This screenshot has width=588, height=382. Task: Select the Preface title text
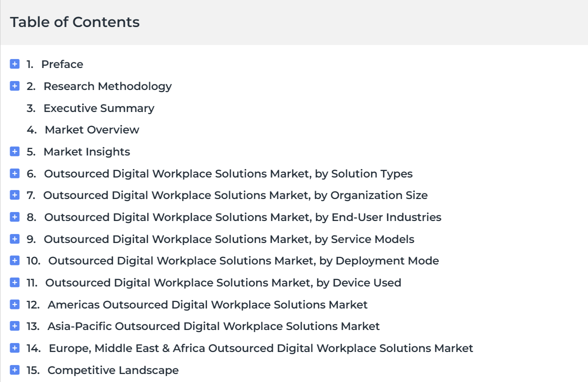click(62, 64)
